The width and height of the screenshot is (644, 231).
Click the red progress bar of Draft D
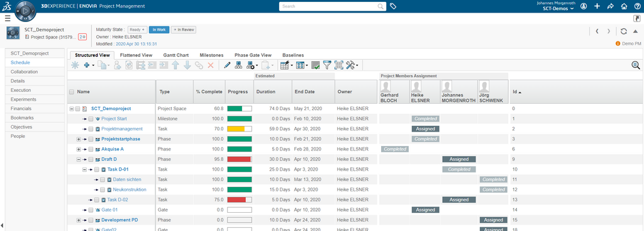pos(240,159)
